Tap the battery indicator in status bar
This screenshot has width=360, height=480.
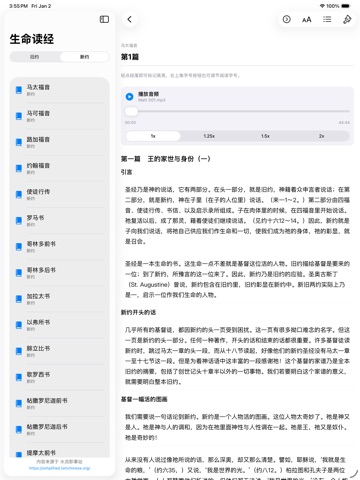click(346, 6)
